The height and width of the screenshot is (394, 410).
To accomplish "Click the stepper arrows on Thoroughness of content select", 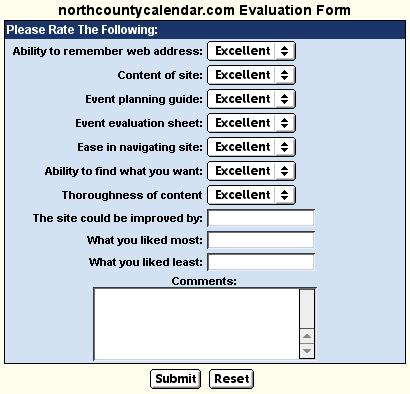I will (284, 195).
